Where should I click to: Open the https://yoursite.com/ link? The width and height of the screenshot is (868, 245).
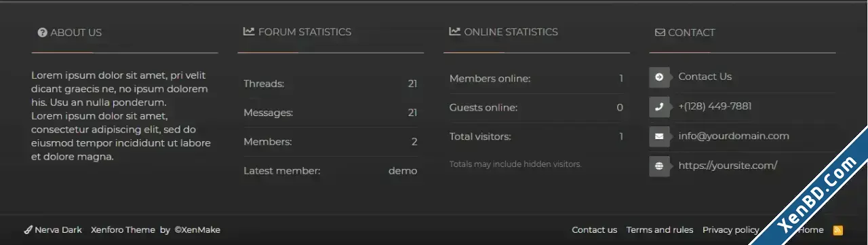(728, 166)
